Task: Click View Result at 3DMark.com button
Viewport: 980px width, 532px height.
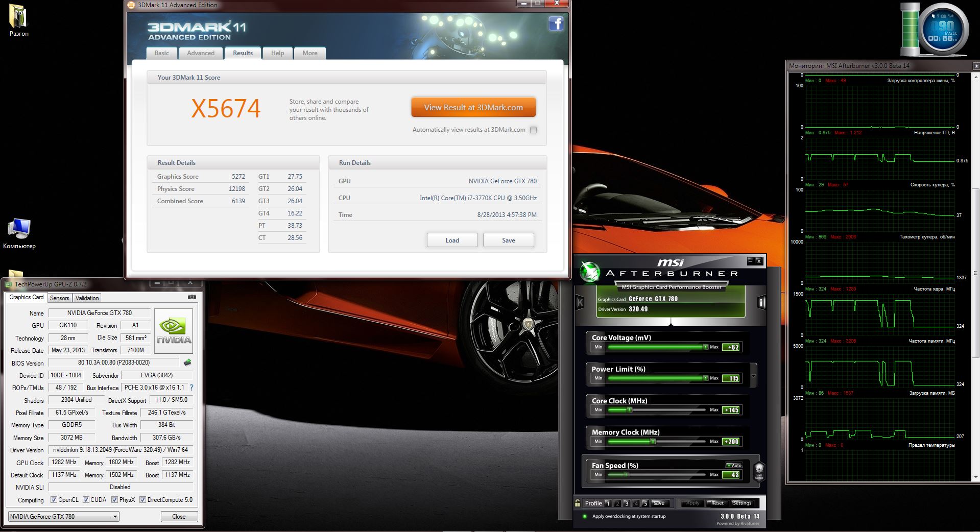Action: click(473, 107)
